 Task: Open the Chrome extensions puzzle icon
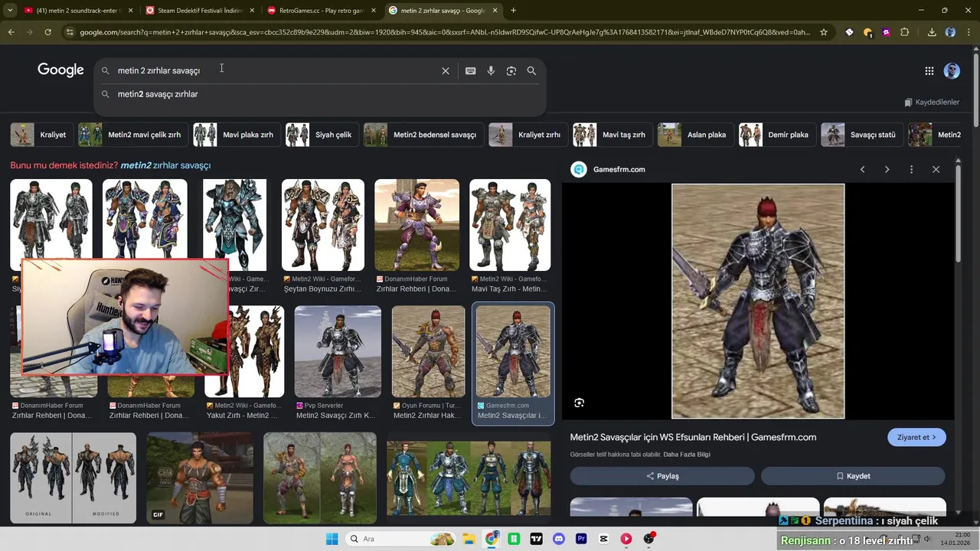[x=905, y=32]
